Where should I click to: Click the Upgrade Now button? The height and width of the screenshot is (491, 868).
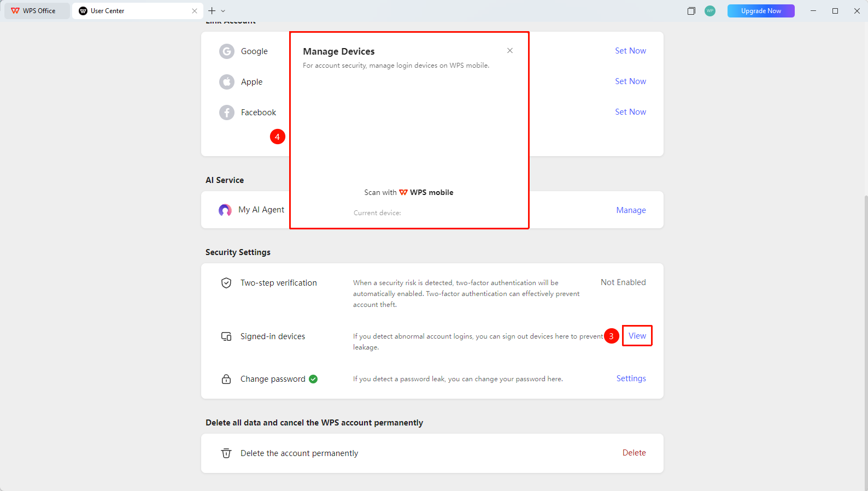(x=761, y=11)
